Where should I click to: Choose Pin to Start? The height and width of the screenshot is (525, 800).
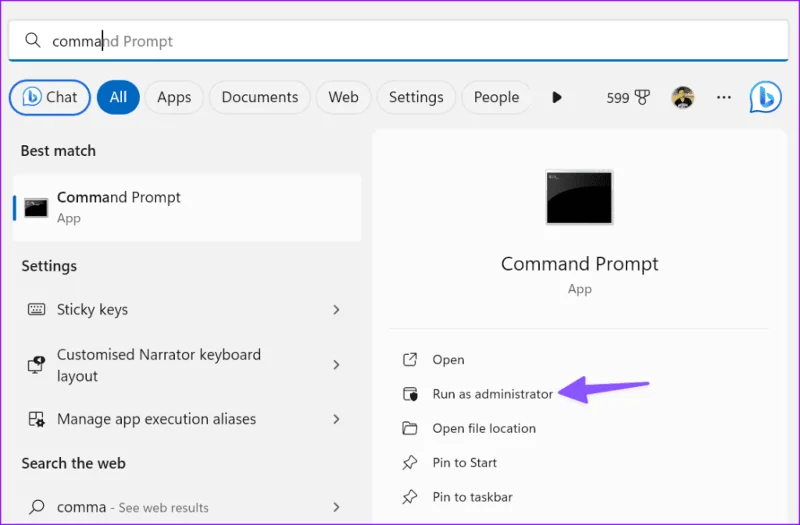[465, 462]
